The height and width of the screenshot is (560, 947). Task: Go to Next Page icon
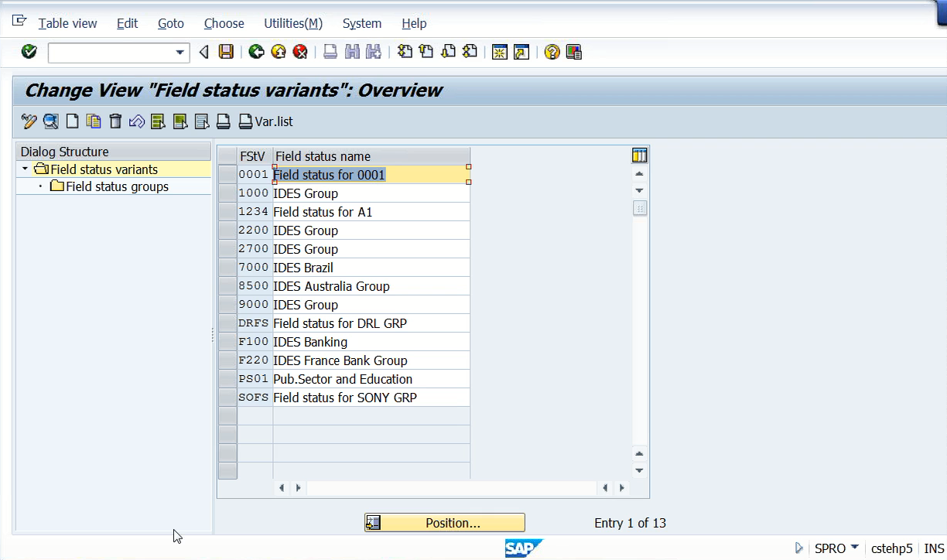[448, 52]
